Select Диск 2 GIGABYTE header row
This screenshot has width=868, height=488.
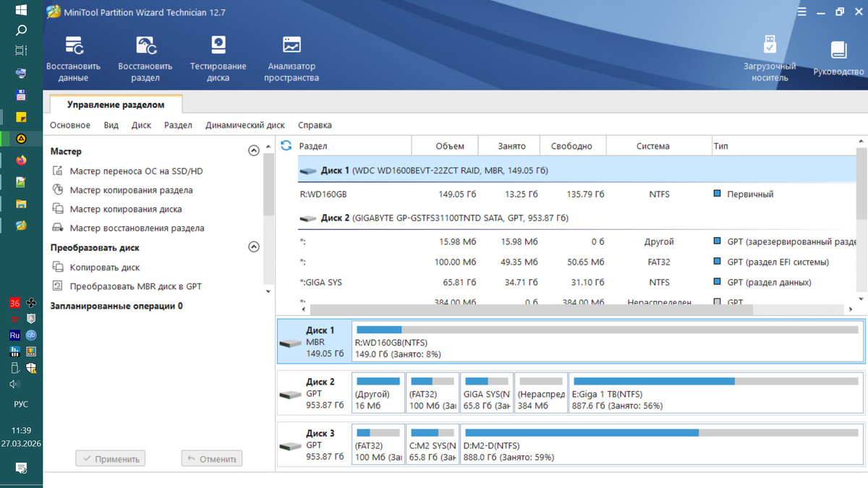click(x=576, y=218)
